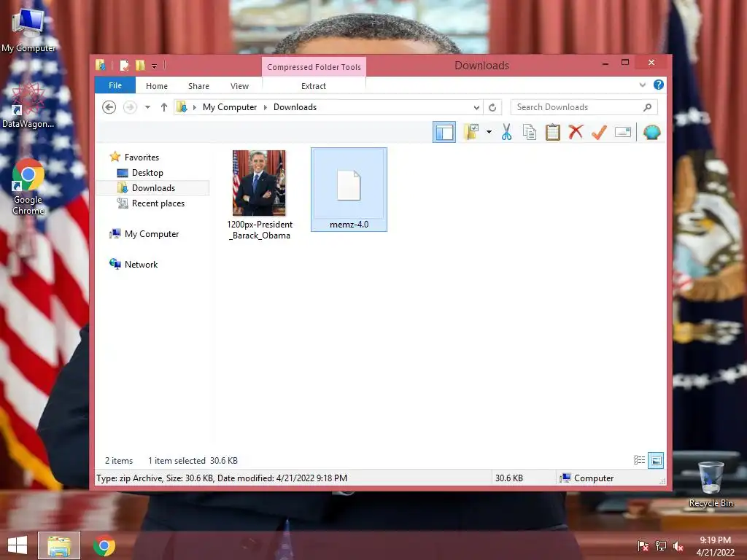Switch to the View ribbon tab
Screen dimensions: 747x560
click(239, 86)
